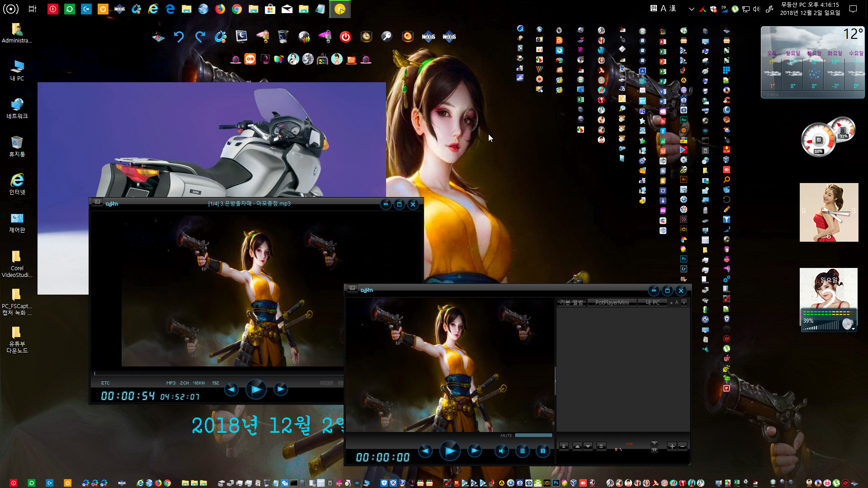Open Mail app from the taskbar
Viewport: 868px width, 488px height.
click(287, 9)
